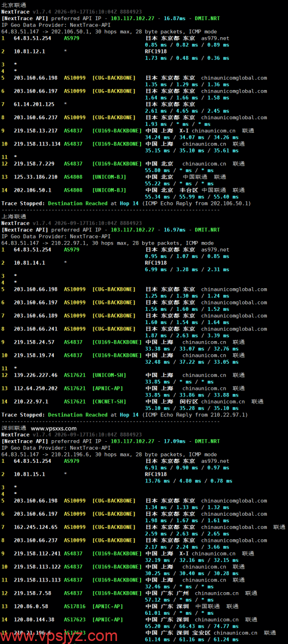
Task: Select hop IP 162.245.124.65
Action: tap(36, 527)
